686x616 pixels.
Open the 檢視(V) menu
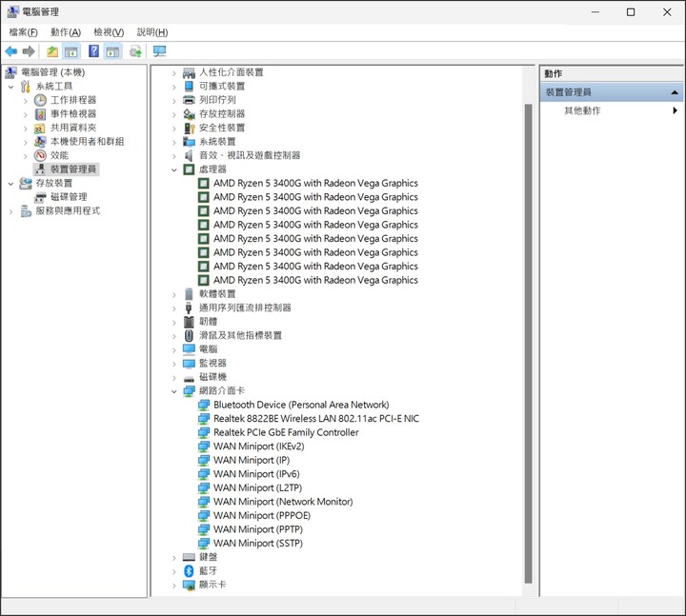click(x=109, y=32)
